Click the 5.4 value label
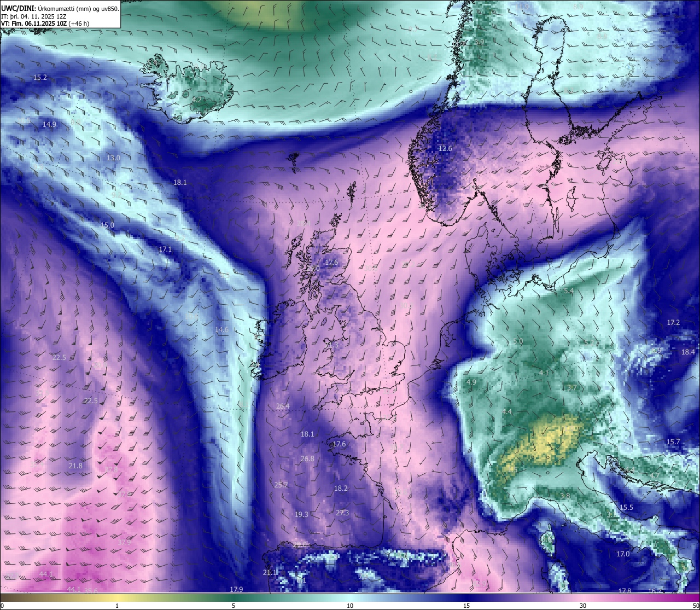The width and height of the screenshot is (700, 610). 569,291
